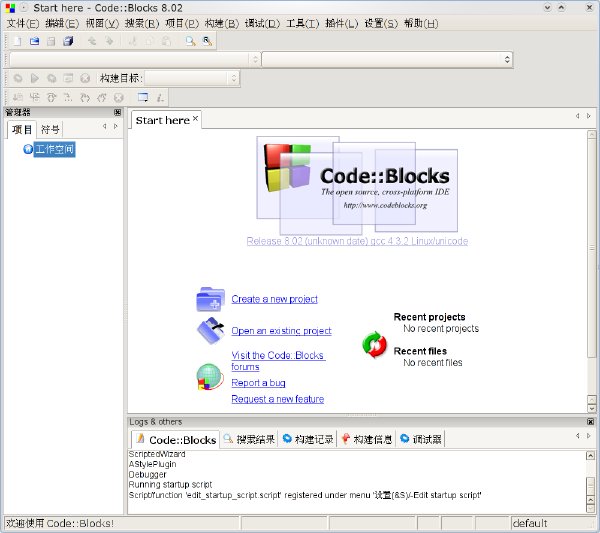Viewport: 600px width, 533px height.
Task: Open the 设置(S) menu
Action: coord(381,24)
